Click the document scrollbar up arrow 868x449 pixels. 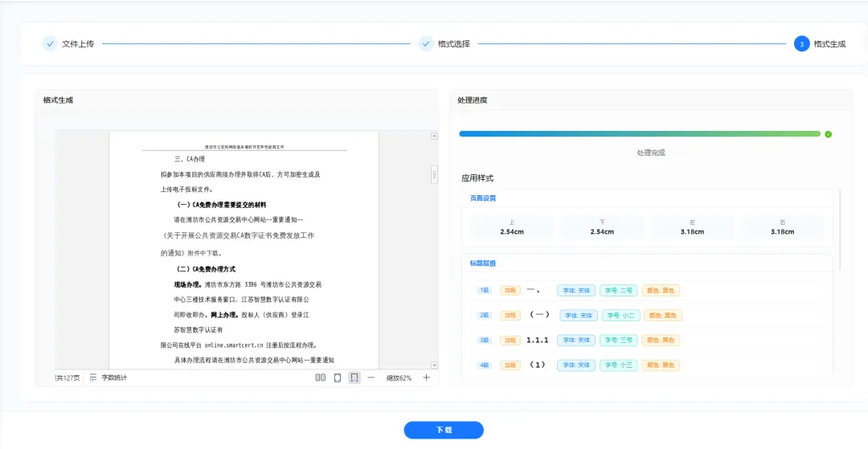coord(434,136)
